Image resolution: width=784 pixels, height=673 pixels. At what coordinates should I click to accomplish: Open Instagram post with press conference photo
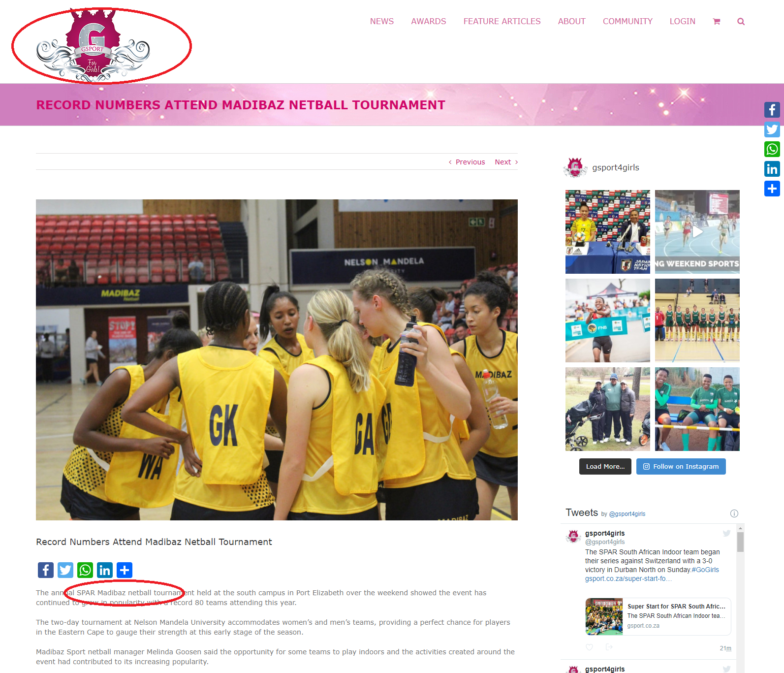point(608,232)
